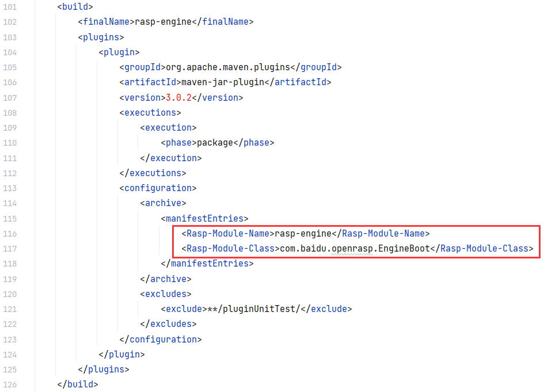Click the opening <manifestEntries> tag
The width and height of the screenshot is (544, 392).
coord(205,219)
